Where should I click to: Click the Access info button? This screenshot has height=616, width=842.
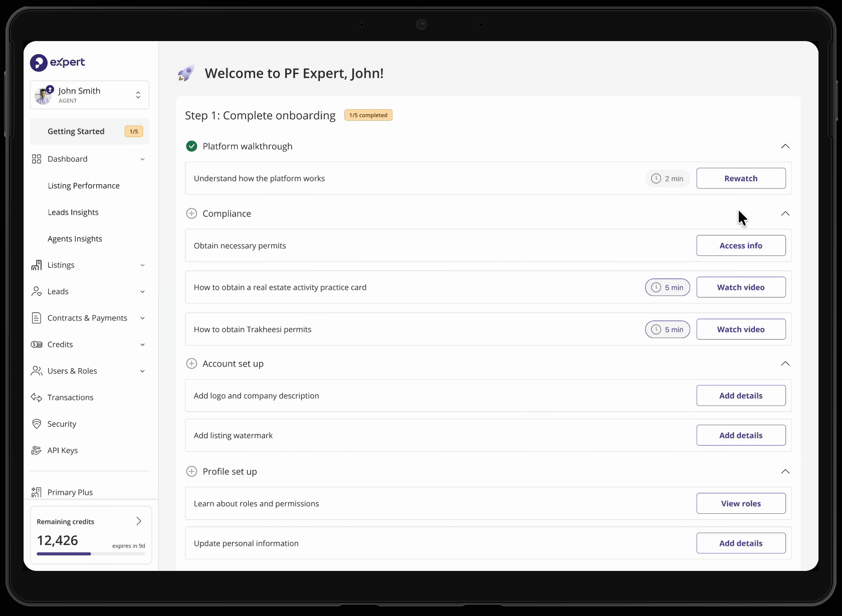[741, 245]
